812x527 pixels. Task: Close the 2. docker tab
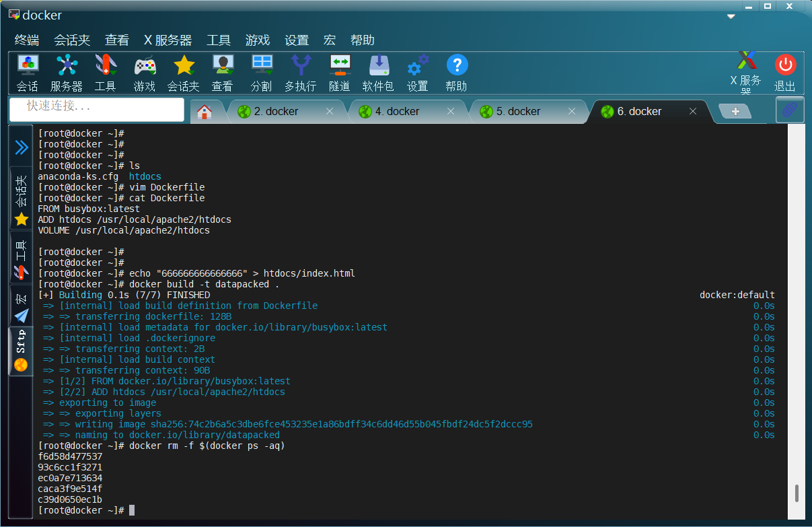pos(330,112)
